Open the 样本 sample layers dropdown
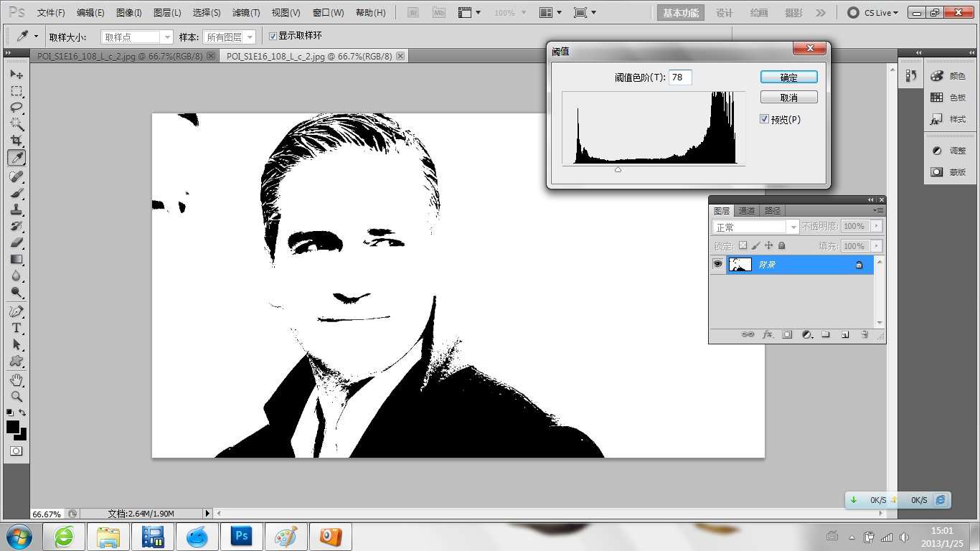The height and width of the screenshot is (551, 980). point(230,37)
